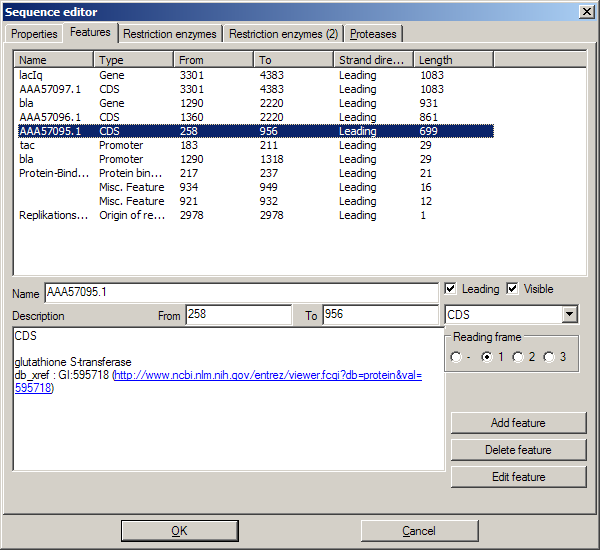Image resolution: width=600 pixels, height=550 pixels.
Task: Select the AAA57097.1 CDS row
Action: [x=256, y=89]
